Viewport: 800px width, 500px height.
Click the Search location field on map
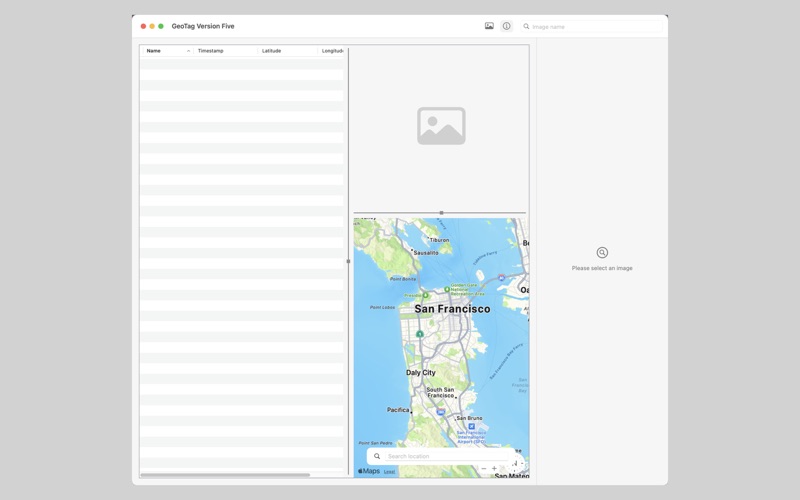pyautogui.click(x=446, y=456)
